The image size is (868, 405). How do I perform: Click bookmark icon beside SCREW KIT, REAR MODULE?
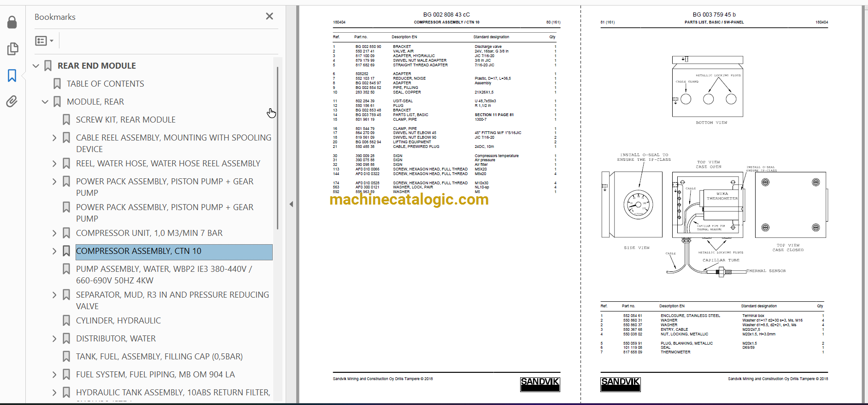(x=66, y=120)
